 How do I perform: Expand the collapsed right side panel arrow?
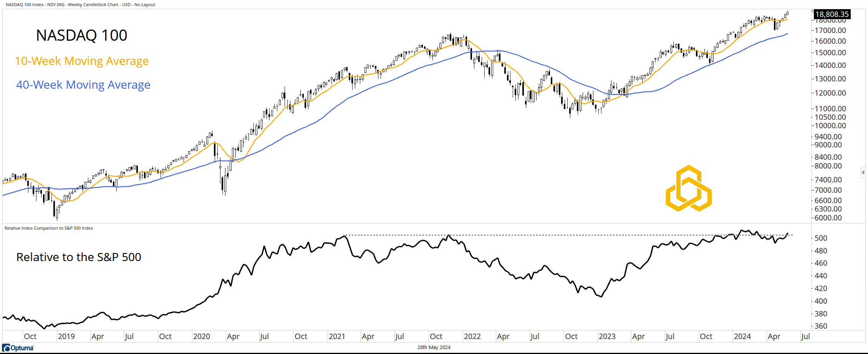click(863, 172)
